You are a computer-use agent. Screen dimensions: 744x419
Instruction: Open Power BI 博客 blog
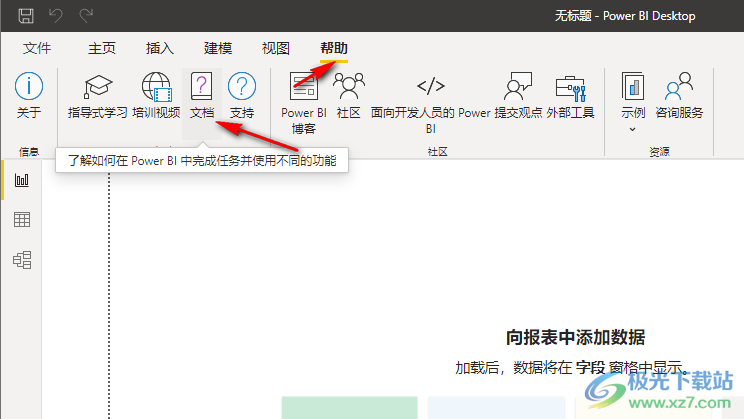[x=304, y=103]
